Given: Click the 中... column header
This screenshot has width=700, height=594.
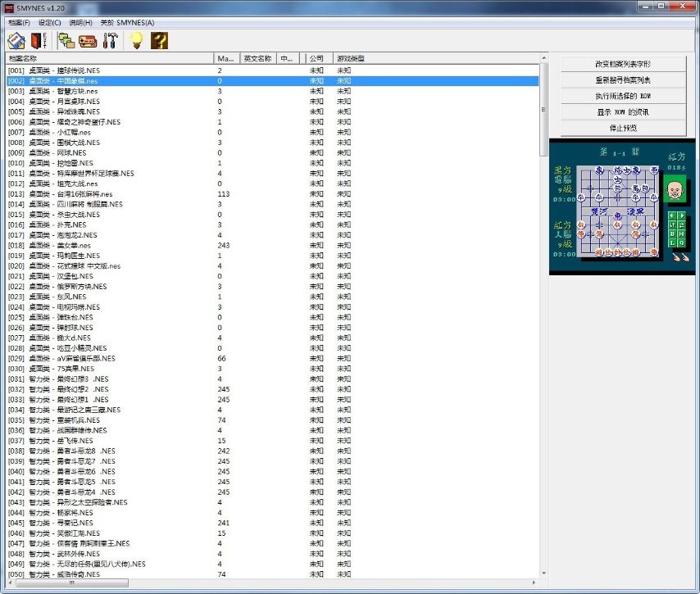Looking at the screenshot, I should pyautogui.click(x=288, y=58).
